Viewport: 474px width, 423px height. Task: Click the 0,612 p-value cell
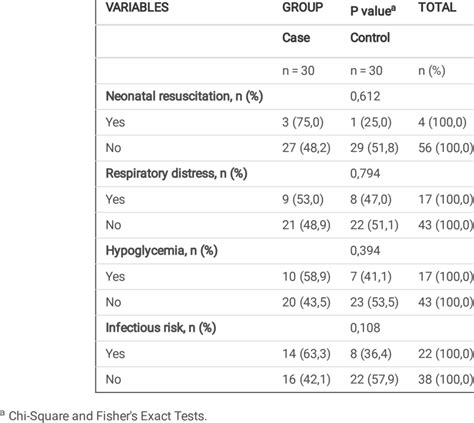click(365, 96)
